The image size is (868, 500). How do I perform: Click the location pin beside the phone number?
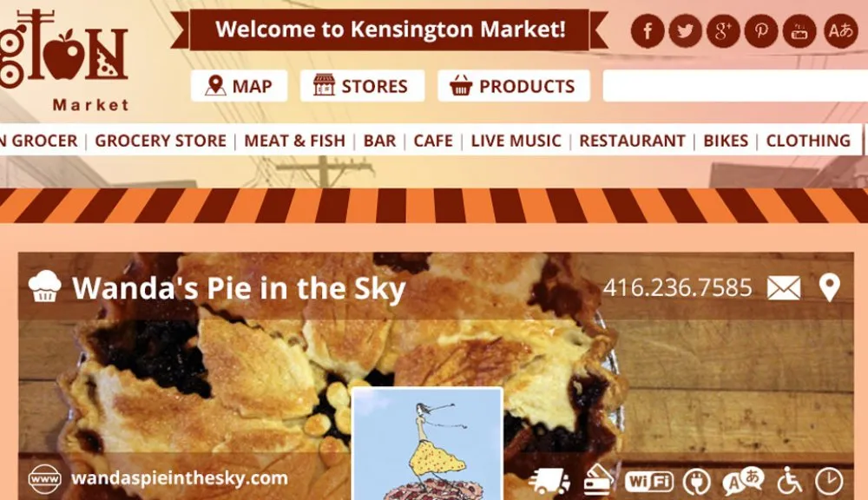829,287
